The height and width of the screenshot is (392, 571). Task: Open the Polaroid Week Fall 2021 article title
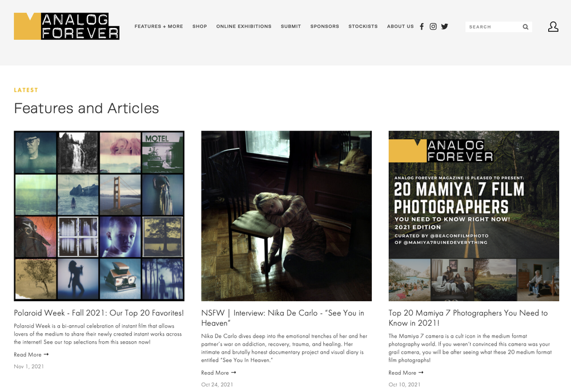click(x=99, y=313)
